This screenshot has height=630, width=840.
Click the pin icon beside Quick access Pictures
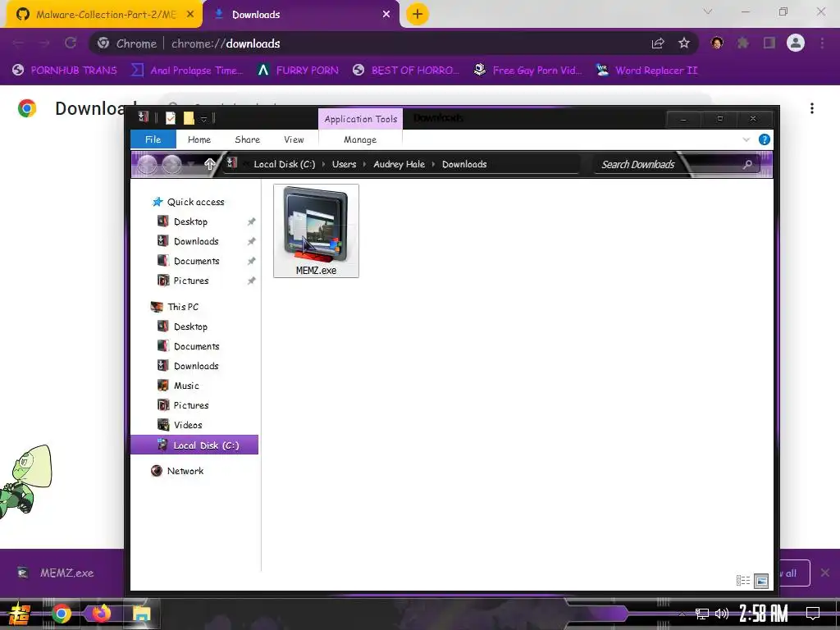(x=251, y=281)
